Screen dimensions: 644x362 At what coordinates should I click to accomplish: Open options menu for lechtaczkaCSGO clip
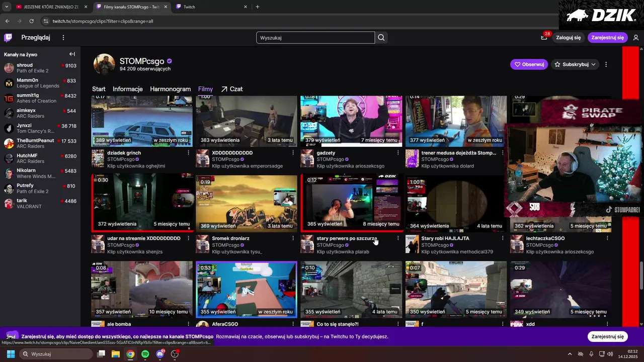(x=607, y=238)
